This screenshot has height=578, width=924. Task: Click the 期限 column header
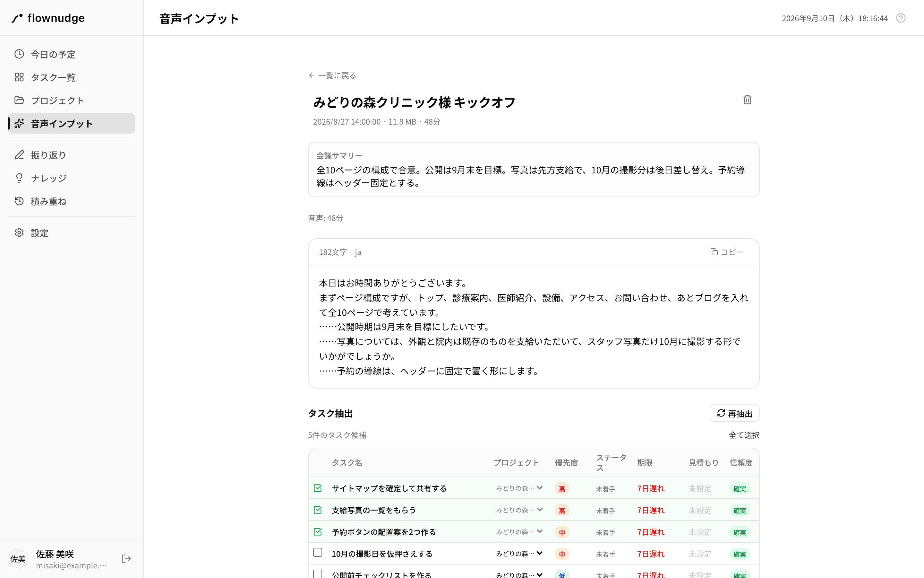[x=645, y=462]
